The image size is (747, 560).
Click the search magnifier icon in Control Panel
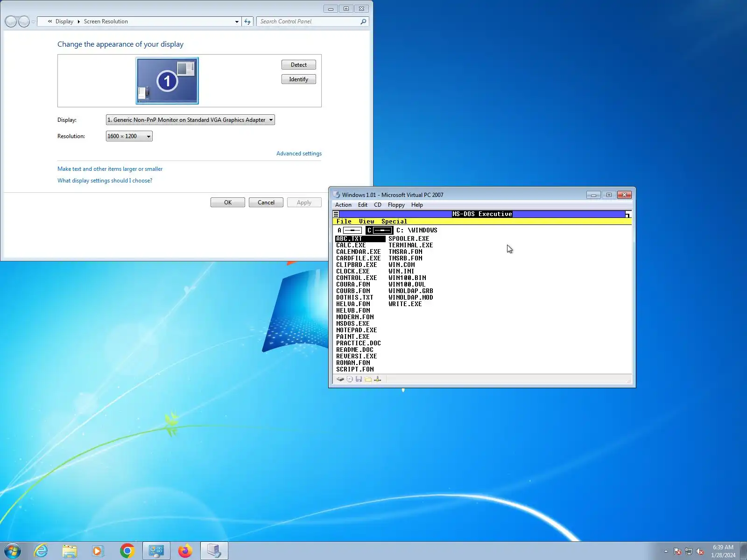pyautogui.click(x=363, y=21)
